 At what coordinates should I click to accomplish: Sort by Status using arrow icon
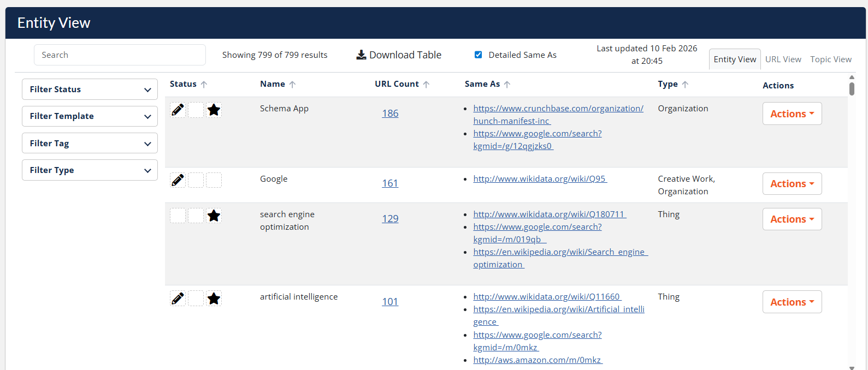[x=204, y=85]
